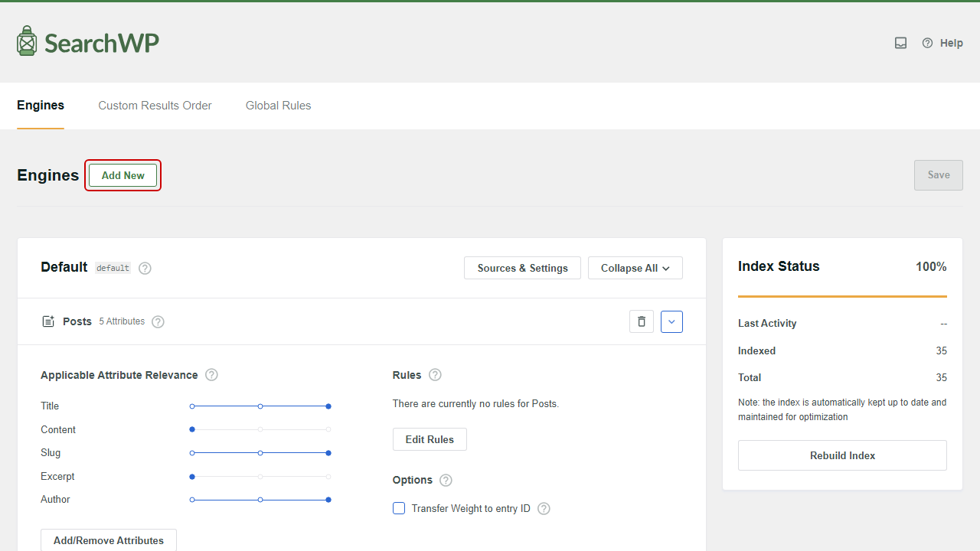Open the notifications inbox icon

pos(901,43)
